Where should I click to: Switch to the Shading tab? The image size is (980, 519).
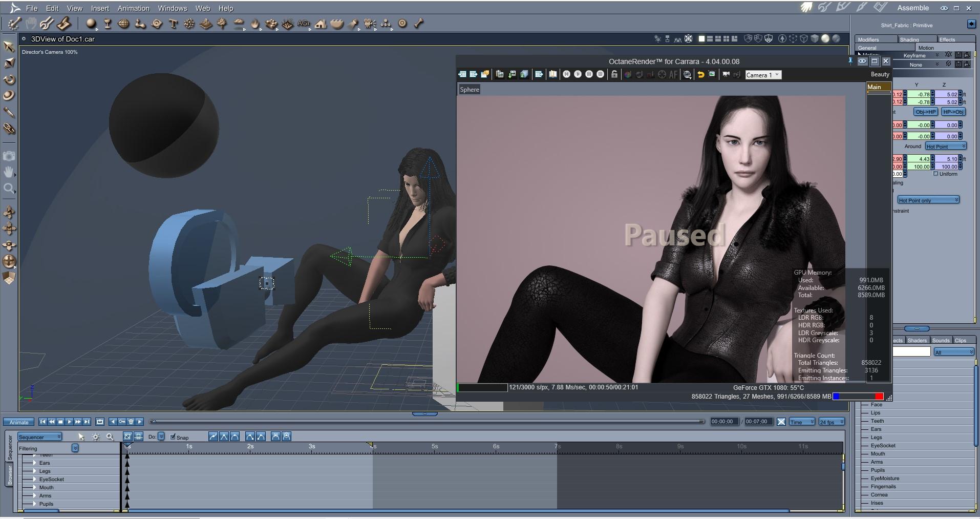tap(917, 39)
